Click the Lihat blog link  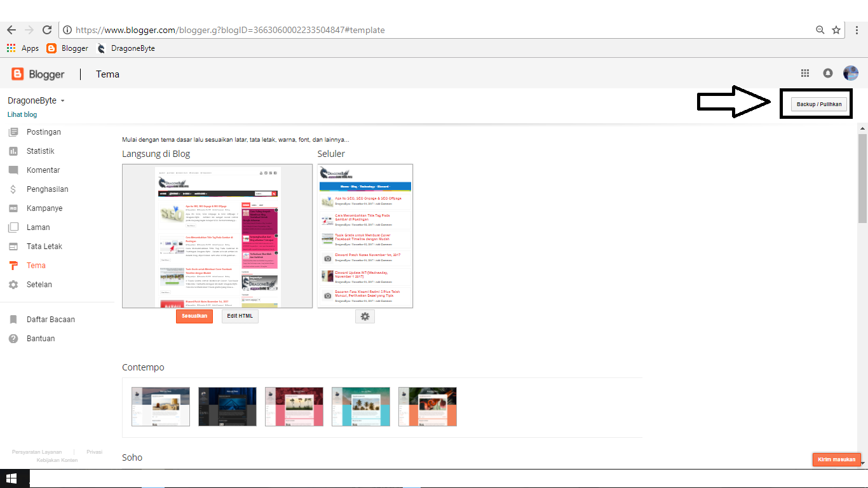[x=22, y=115]
